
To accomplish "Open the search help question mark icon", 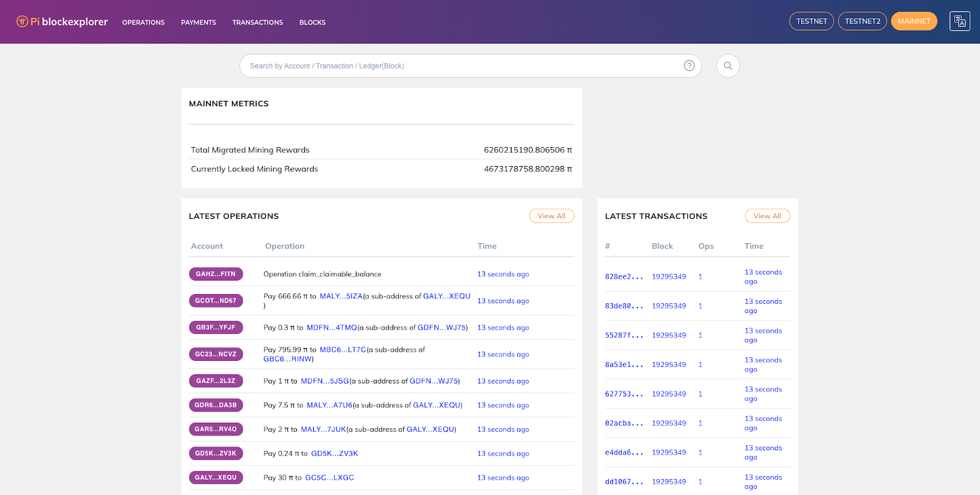I will pos(689,66).
